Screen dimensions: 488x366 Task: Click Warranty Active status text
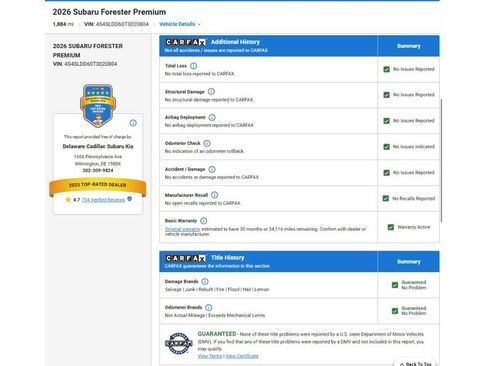tap(414, 227)
